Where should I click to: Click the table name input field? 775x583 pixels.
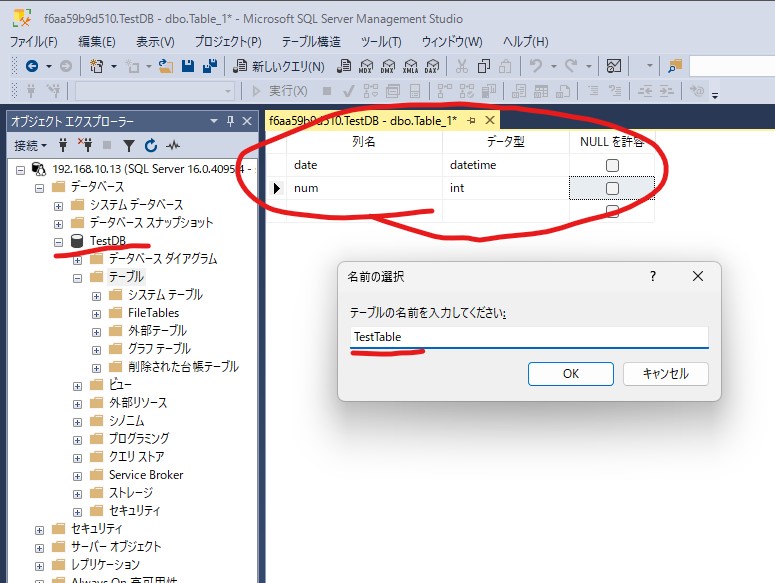pos(529,337)
